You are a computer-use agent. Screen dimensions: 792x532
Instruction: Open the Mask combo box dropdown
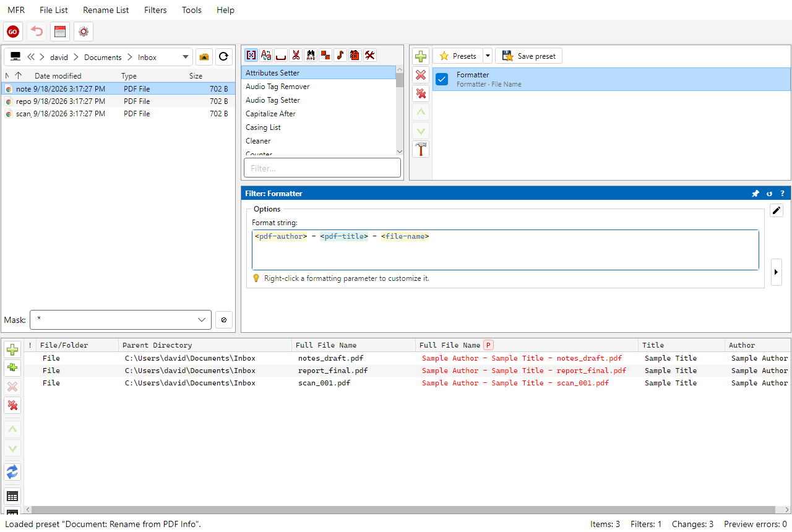[202, 320]
